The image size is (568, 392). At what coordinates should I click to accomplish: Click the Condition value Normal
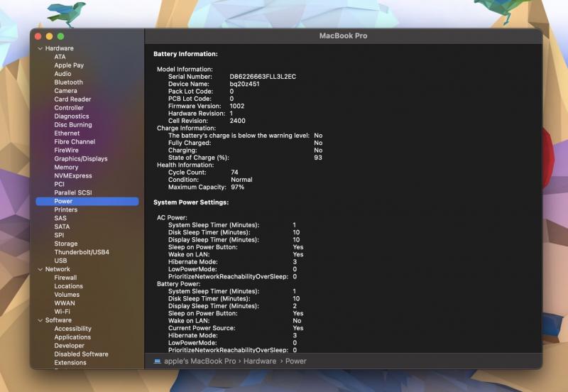pyautogui.click(x=241, y=180)
